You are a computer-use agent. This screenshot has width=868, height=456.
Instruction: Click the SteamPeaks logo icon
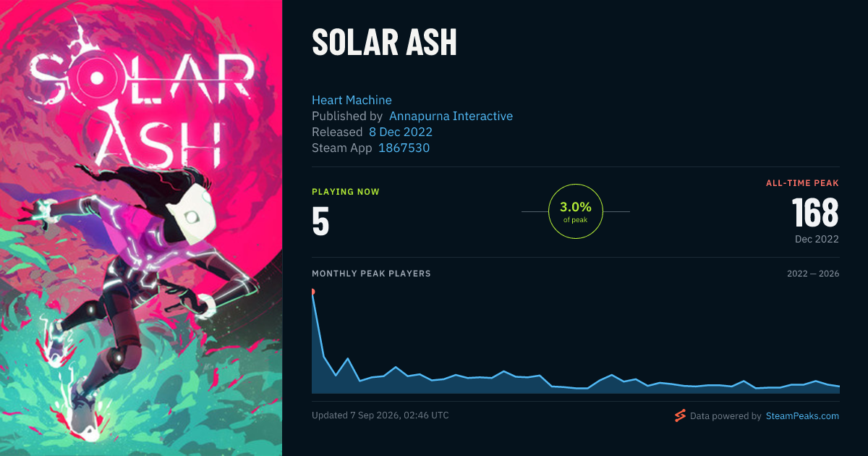[x=680, y=415]
